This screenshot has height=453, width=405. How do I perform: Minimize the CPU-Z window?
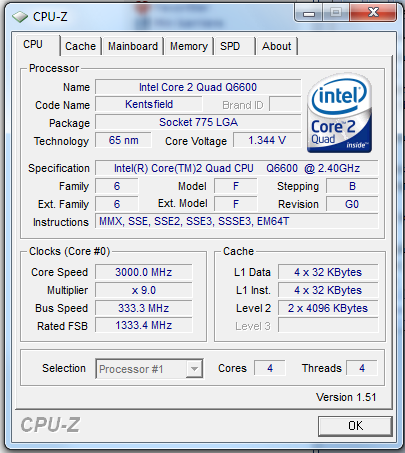coord(309,14)
